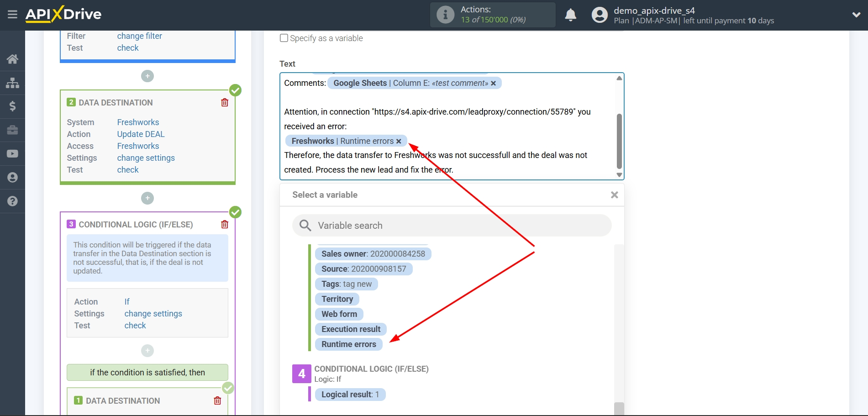
Task: Select Sales owner variable
Action: (373, 254)
